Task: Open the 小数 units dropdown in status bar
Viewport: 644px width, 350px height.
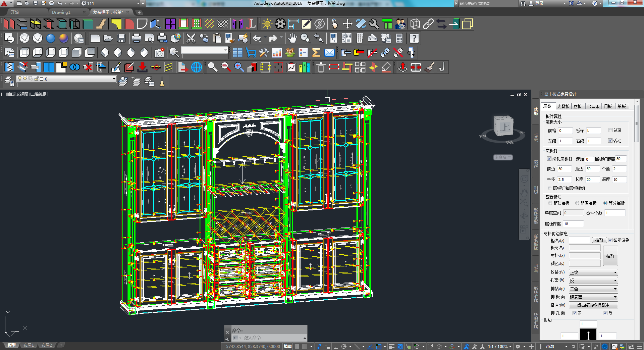Action: pyautogui.click(x=556, y=346)
